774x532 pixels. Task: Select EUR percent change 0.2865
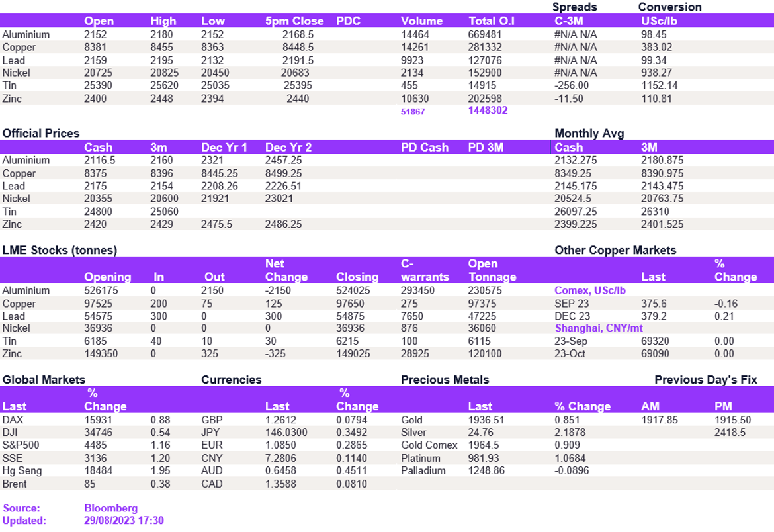tap(351, 445)
